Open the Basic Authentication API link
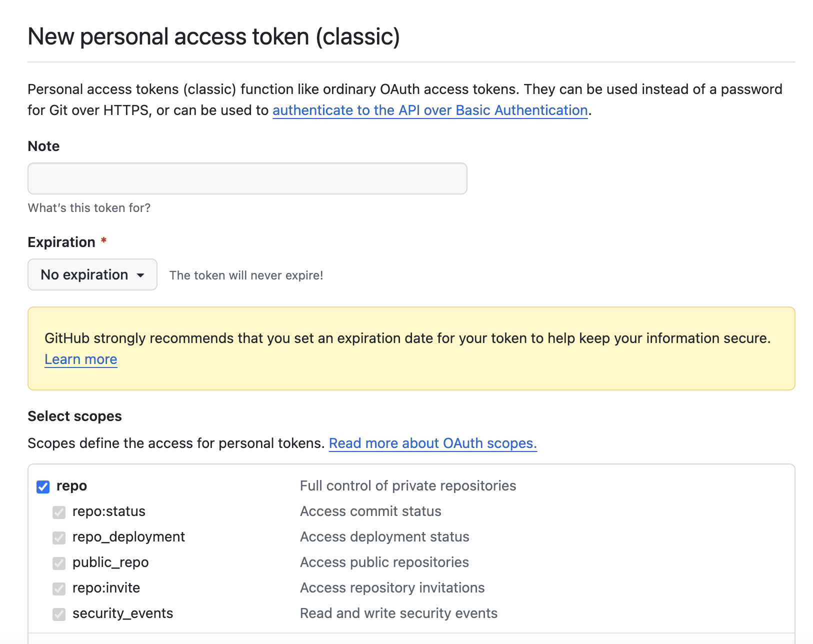This screenshot has height=644, width=813. tap(430, 110)
